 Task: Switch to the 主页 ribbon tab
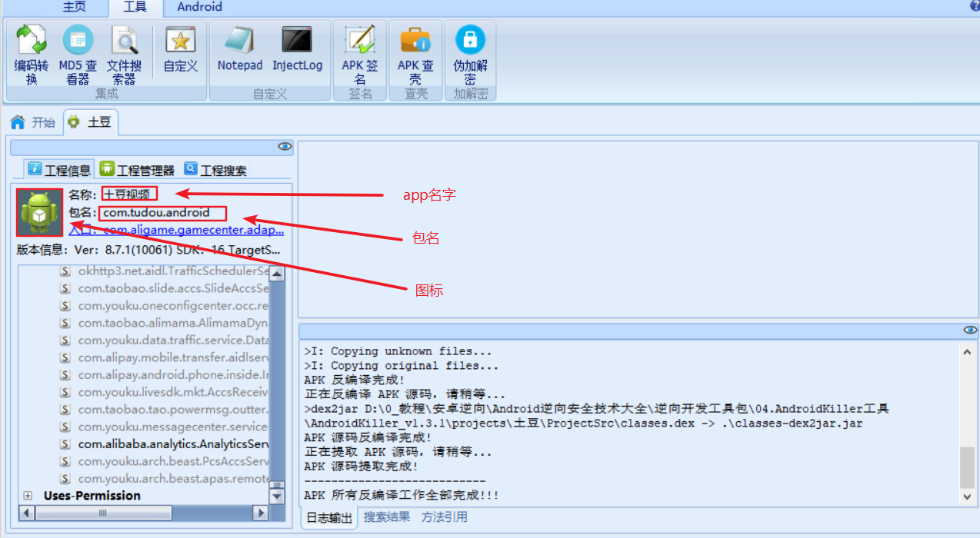click(74, 7)
